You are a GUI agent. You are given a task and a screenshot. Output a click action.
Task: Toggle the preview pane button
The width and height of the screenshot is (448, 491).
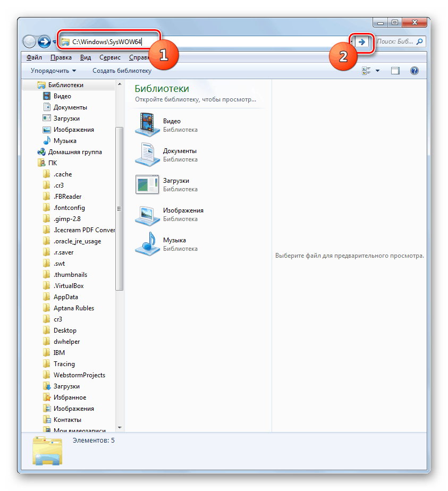[x=395, y=71]
